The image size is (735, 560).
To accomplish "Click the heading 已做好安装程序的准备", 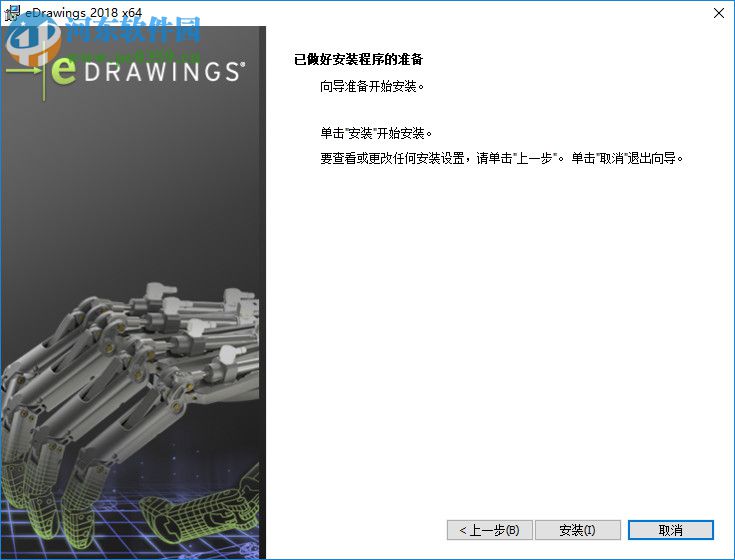I will pyautogui.click(x=359, y=60).
